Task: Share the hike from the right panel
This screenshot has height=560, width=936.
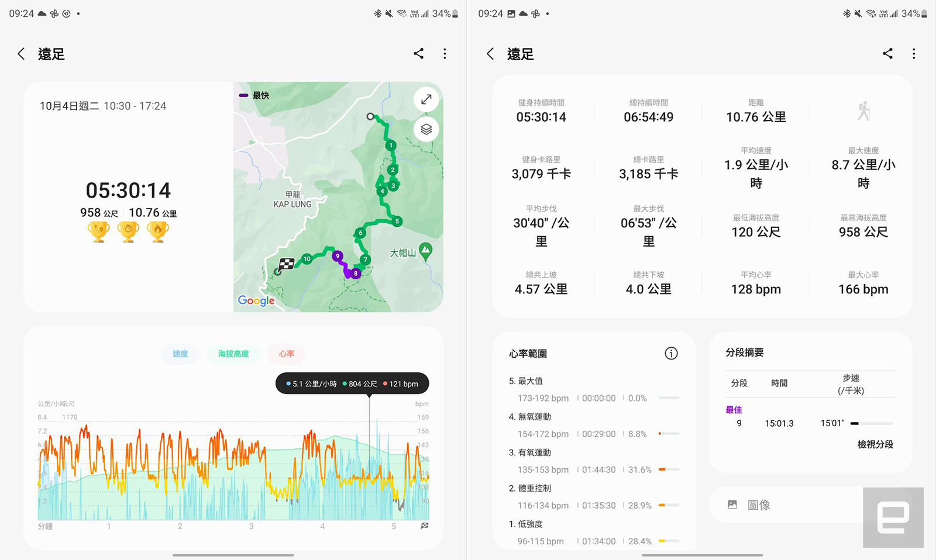Action: pos(887,54)
